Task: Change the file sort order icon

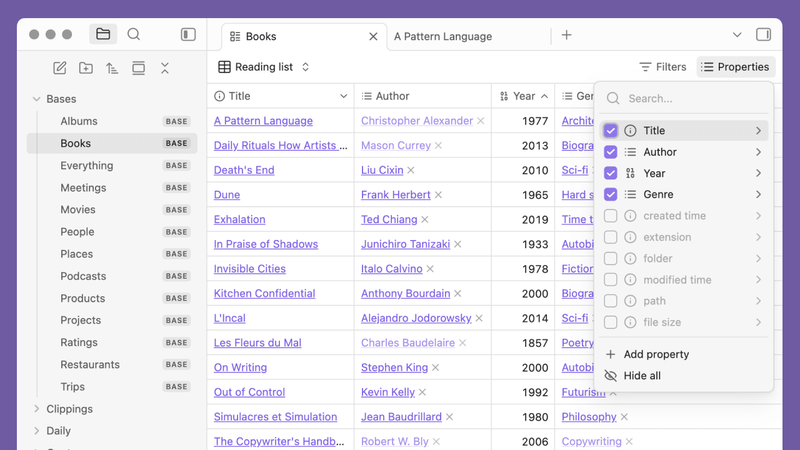Action: (112, 68)
